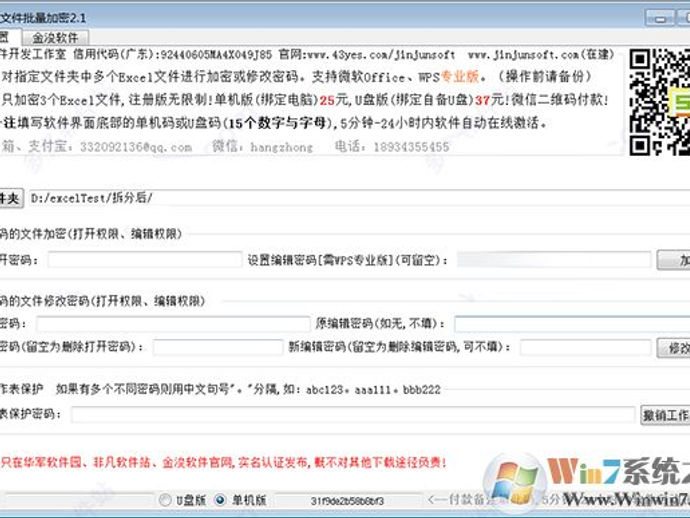Click the orange 专业版 text

[460, 77]
